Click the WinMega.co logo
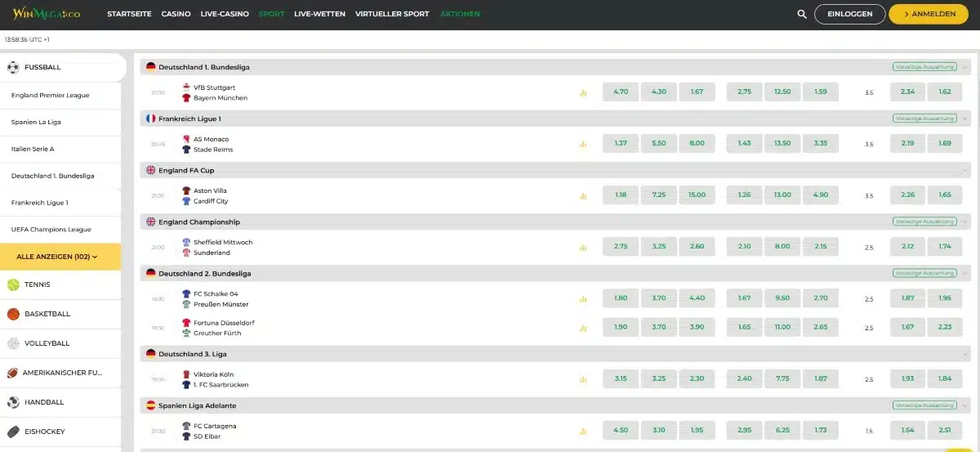The image size is (980, 452). point(46,14)
